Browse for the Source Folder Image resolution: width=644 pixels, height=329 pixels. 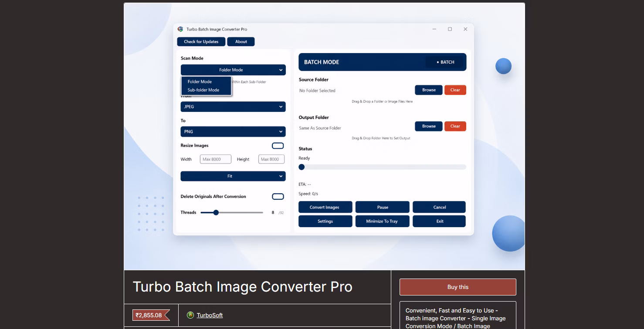[429, 90]
